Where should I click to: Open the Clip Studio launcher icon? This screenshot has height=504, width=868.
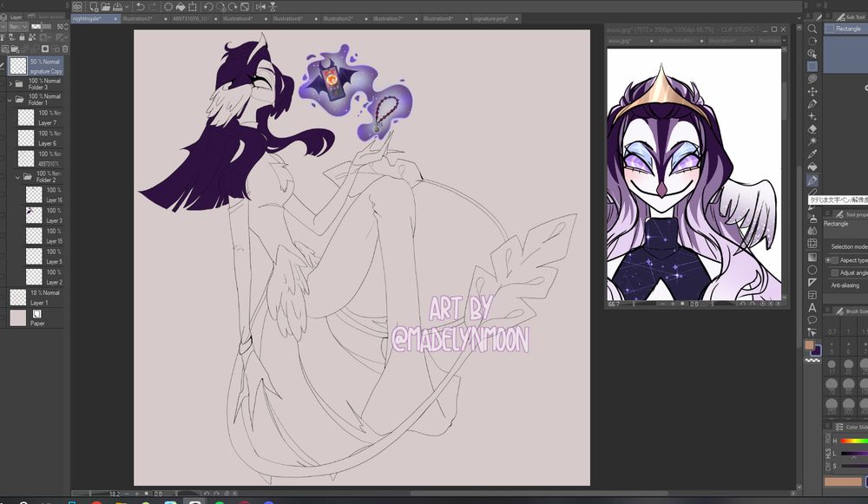pos(77,7)
